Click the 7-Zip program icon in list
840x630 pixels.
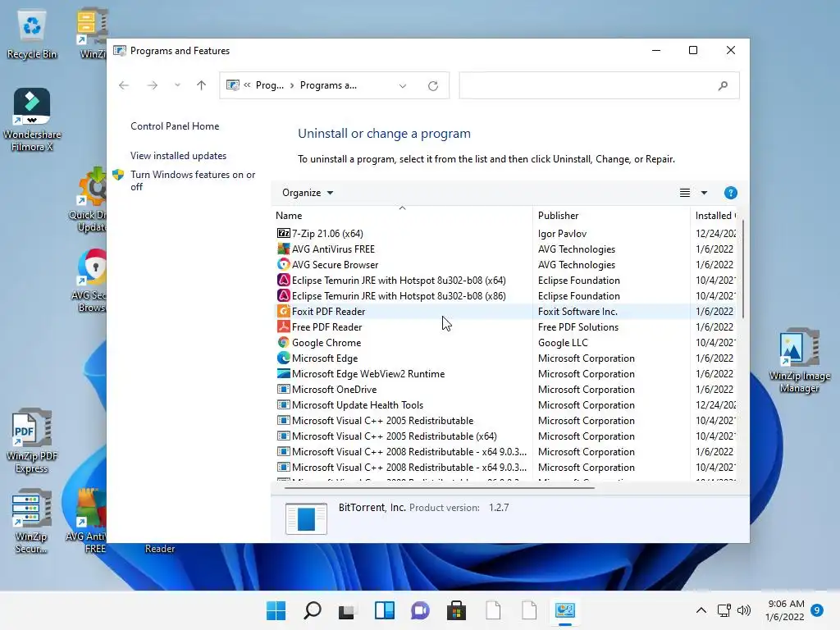tap(283, 234)
